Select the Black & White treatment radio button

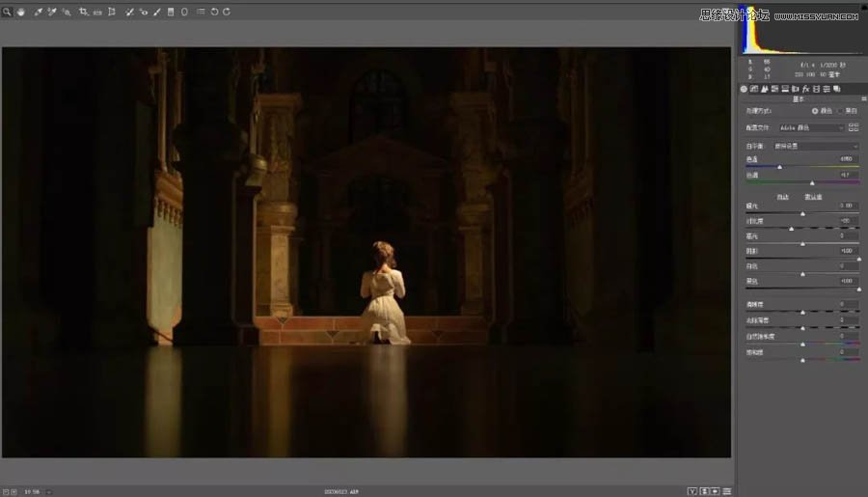[840, 111]
